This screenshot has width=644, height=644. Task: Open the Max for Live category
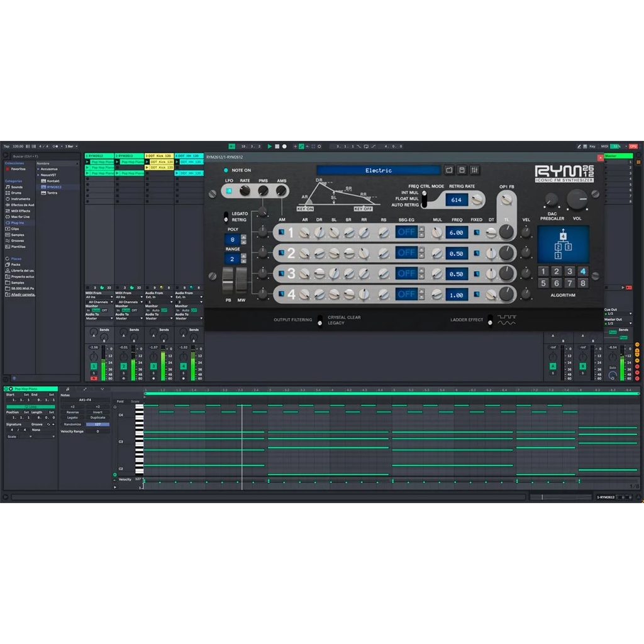click(20, 216)
